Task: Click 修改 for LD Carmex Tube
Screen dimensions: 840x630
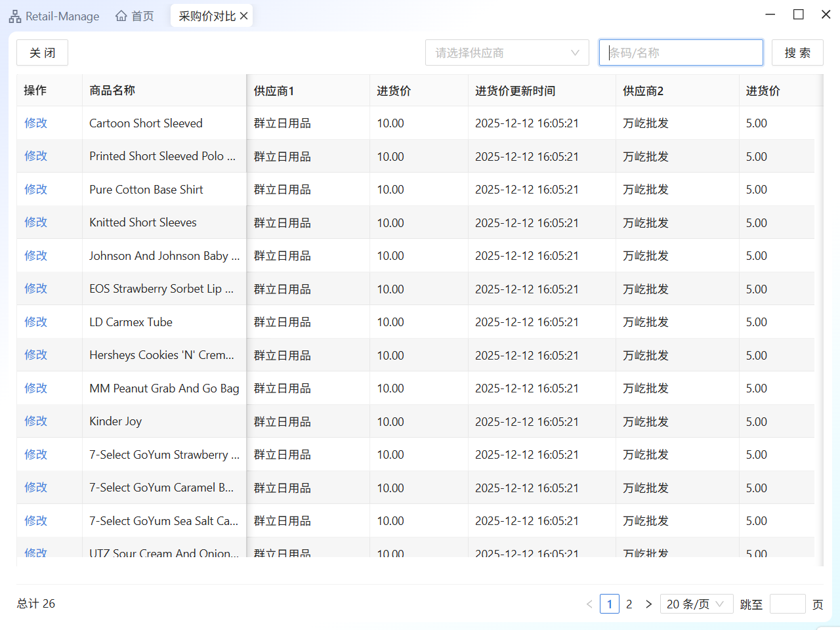Action: [x=36, y=322]
